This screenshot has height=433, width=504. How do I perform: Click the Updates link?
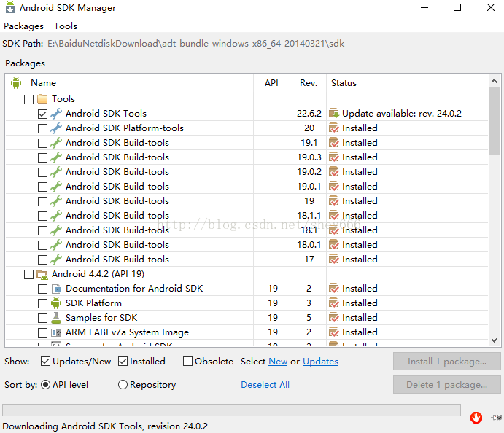pyautogui.click(x=320, y=362)
